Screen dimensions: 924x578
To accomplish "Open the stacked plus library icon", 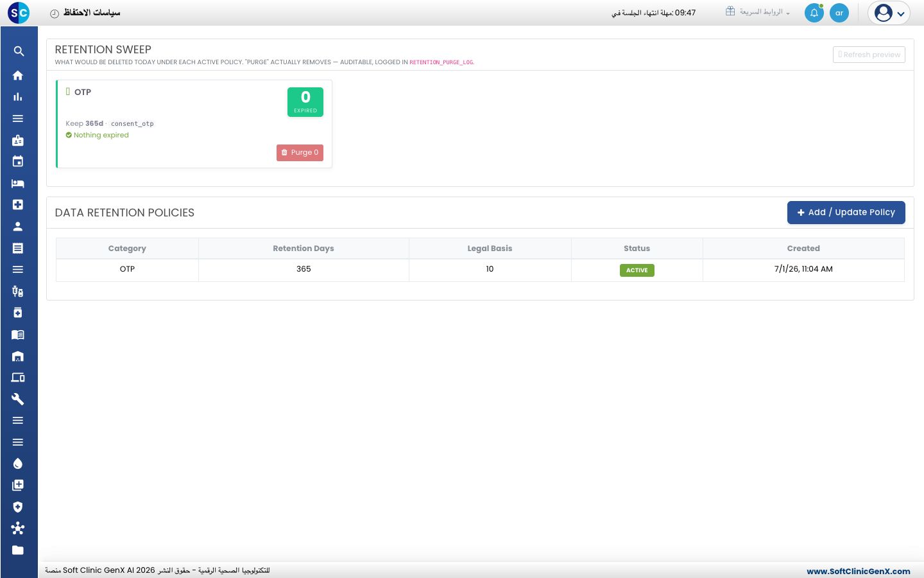I will point(18,485).
